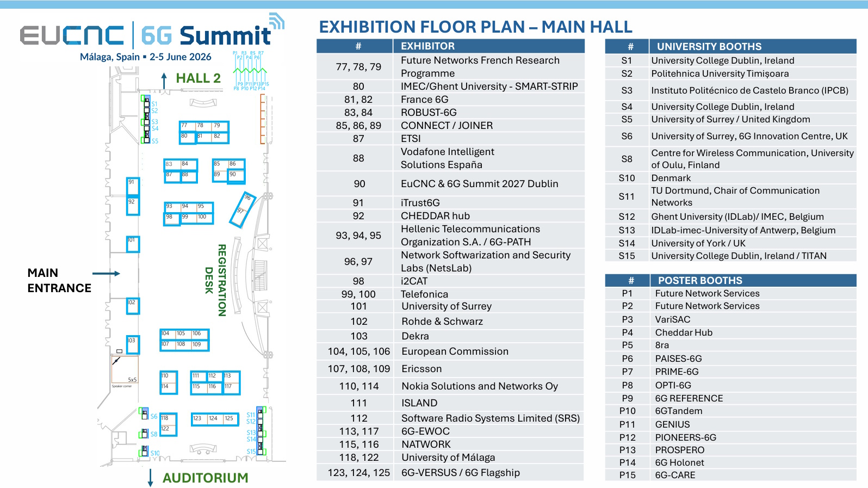The width and height of the screenshot is (868, 488).
Task: Select TU Dortmund, Chair of Communication Networks
Action: [735, 196]
